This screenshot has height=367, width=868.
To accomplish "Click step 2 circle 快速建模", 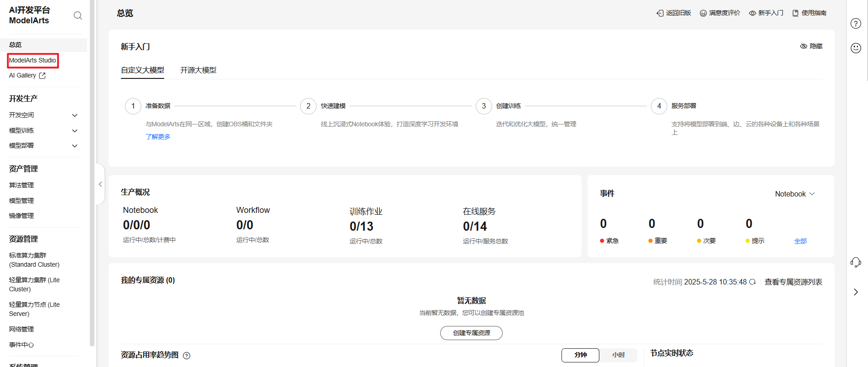I will 308,106.
